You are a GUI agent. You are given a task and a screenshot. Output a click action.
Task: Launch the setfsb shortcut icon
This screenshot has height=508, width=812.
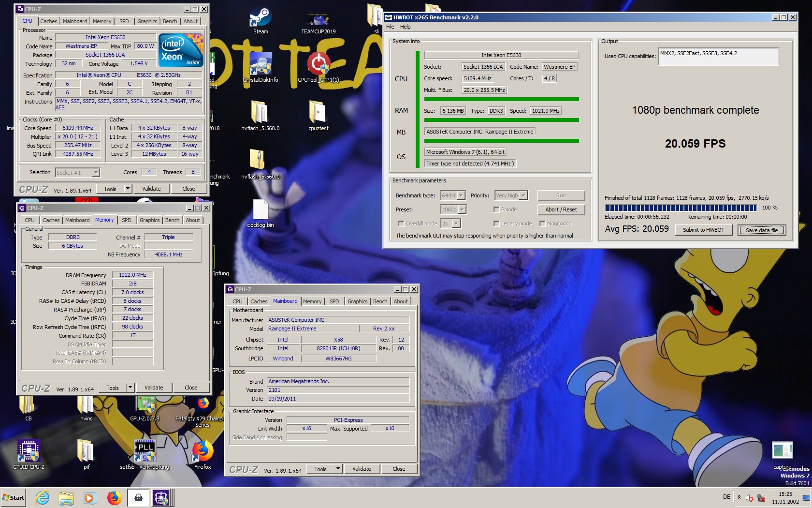[145, 455]
